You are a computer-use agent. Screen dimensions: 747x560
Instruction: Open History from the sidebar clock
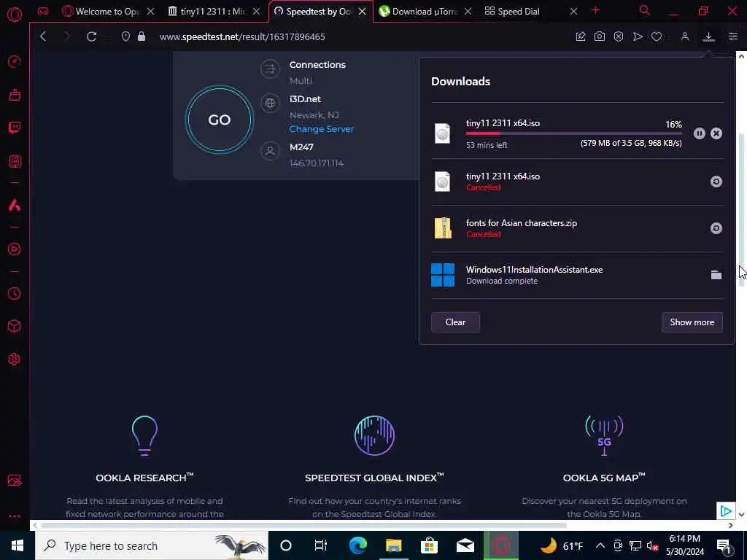click(x=15, y=293)
